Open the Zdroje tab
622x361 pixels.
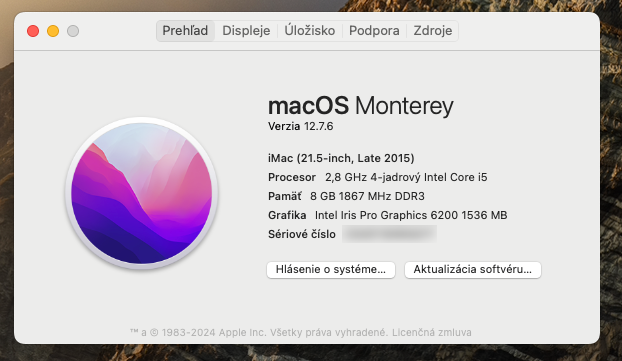point(432,31)
